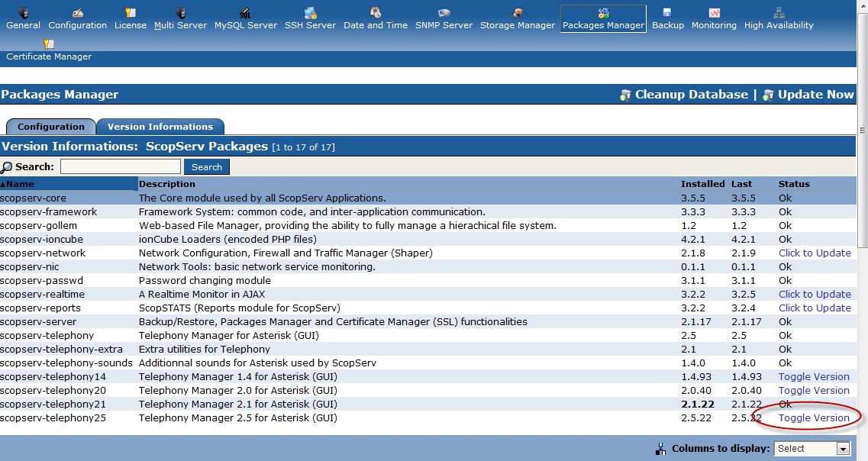The image size is (868, 461).
Task: Open the Certificate Manager menu label
Action: tap(49, 56)
